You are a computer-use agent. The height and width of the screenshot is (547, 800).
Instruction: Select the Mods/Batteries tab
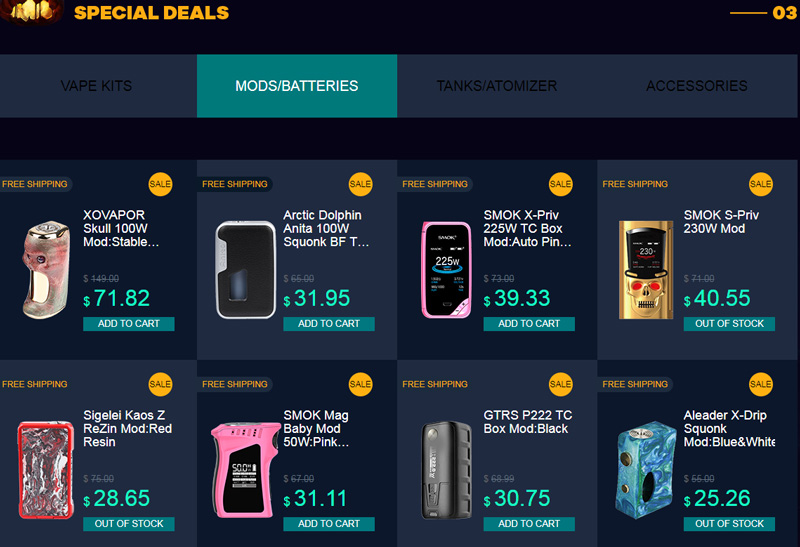(x=297, y=86)
